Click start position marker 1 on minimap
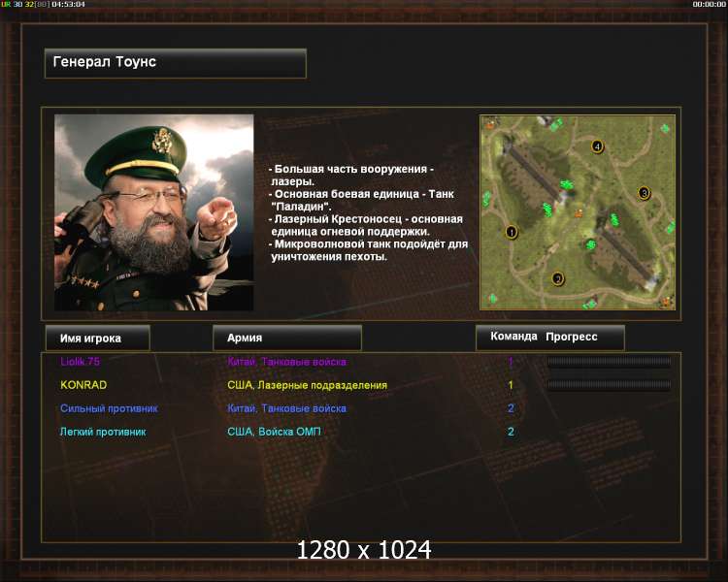Image resolution: width=728 pixels, height=582 pixels. [512, 232]
